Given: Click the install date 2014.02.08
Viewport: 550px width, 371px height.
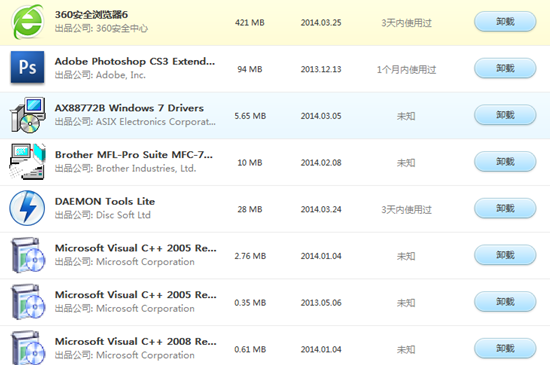Looking at the screenshot, I should (x=321, y=162).
